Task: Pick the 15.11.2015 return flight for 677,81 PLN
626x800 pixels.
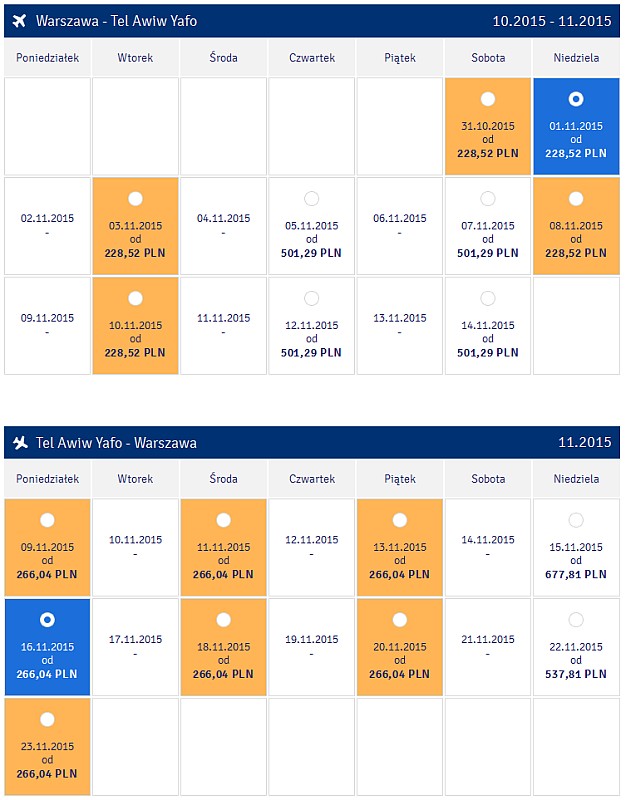Action: [x=576, y=520]
